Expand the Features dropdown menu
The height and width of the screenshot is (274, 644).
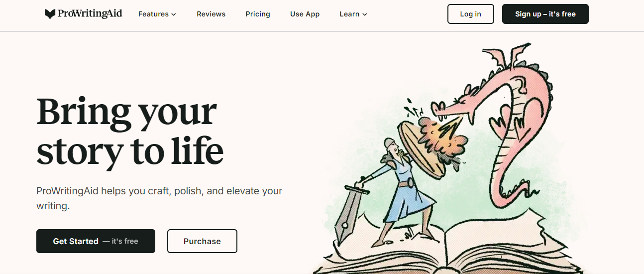[x=157, y=14]
